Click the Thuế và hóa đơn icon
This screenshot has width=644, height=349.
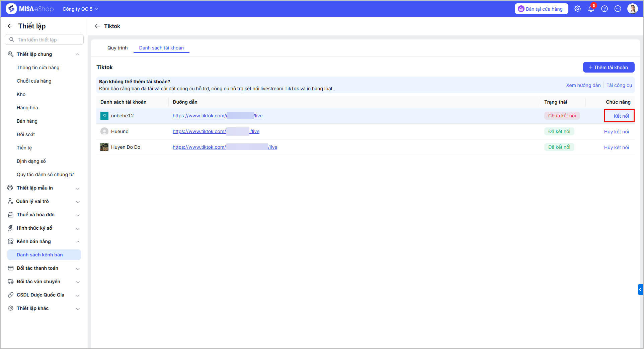(x=11, y=215)
